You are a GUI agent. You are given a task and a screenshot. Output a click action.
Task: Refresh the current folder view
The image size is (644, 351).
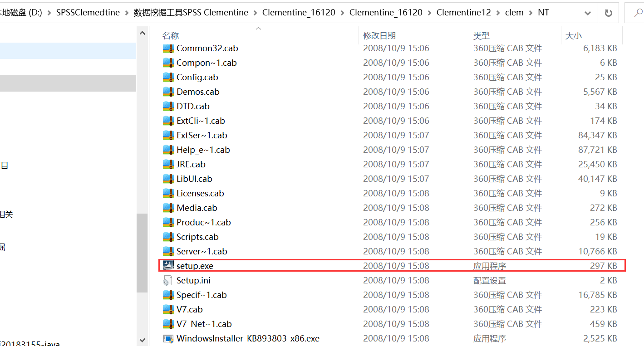[608, 13]
